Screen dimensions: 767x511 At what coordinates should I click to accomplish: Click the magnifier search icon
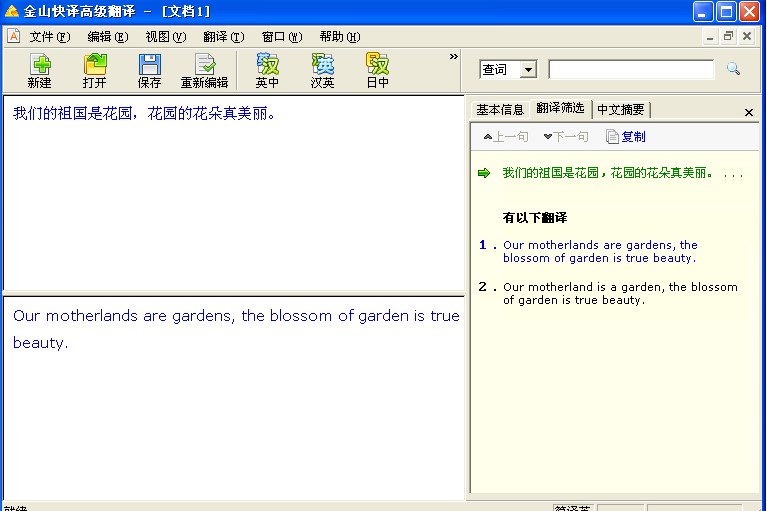733,69
